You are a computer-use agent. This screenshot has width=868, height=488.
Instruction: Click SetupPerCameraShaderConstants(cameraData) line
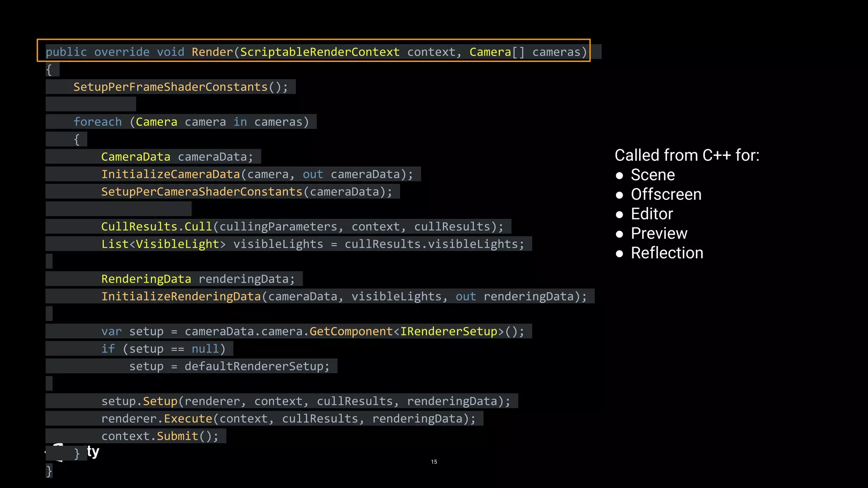click(x=247, y=191)
